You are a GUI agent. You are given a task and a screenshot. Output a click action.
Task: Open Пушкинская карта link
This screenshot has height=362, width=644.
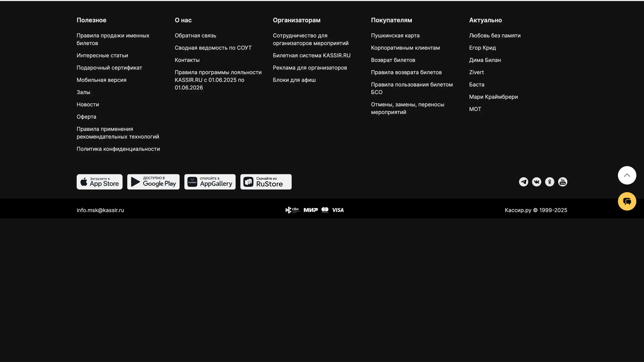(x=395, y=36)
